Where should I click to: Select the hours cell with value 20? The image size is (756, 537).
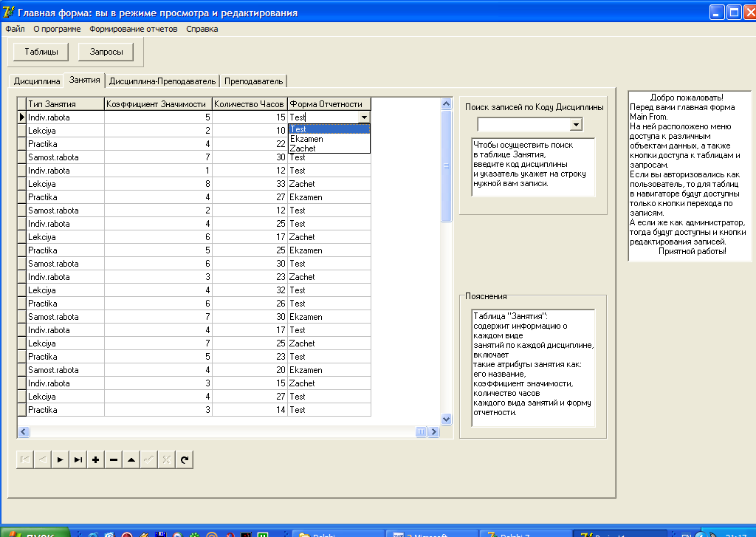point(250,370)
